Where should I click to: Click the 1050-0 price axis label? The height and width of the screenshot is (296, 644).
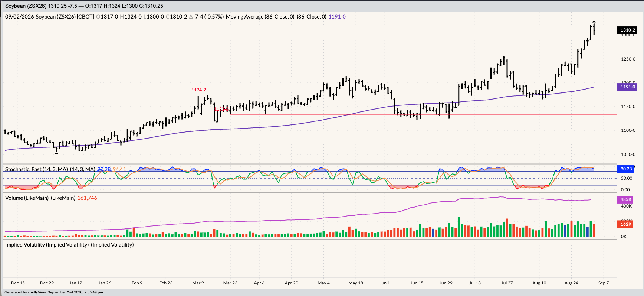tap(628, 154)
